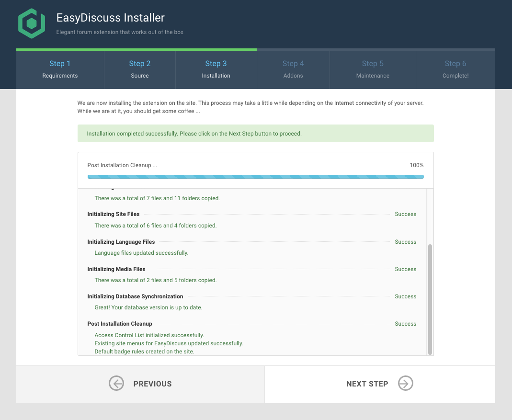The width and height of the screenshot is (512, 420).
Task: Click 'Initializing Language Files' heading
Action: 121,242
